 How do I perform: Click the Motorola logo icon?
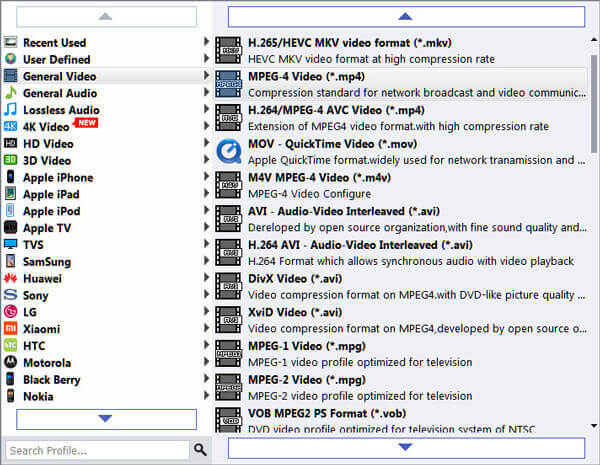coord(11,362)
